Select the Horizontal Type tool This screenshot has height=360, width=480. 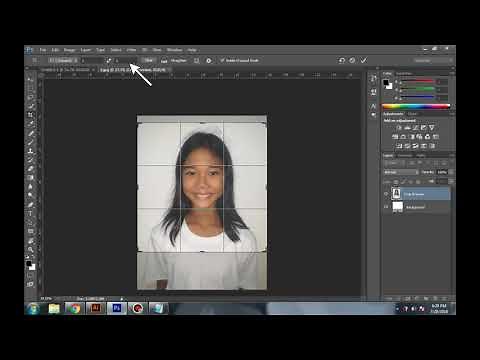tap(30, 213)
